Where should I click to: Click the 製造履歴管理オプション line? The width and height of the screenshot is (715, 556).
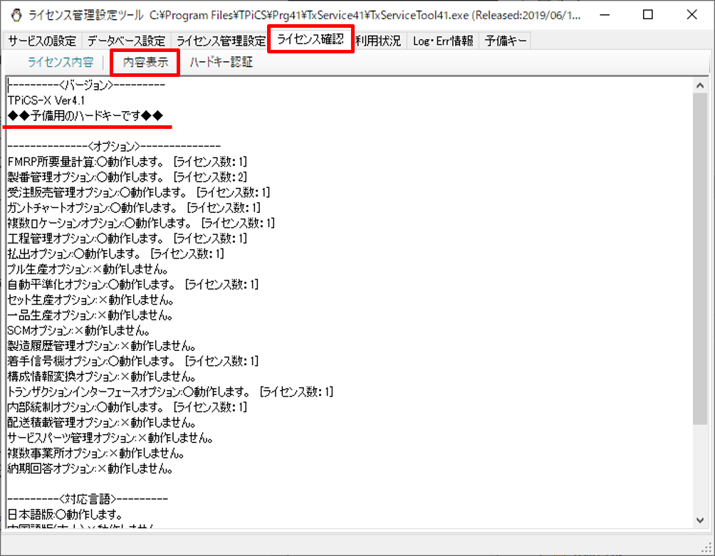(102, 346)
